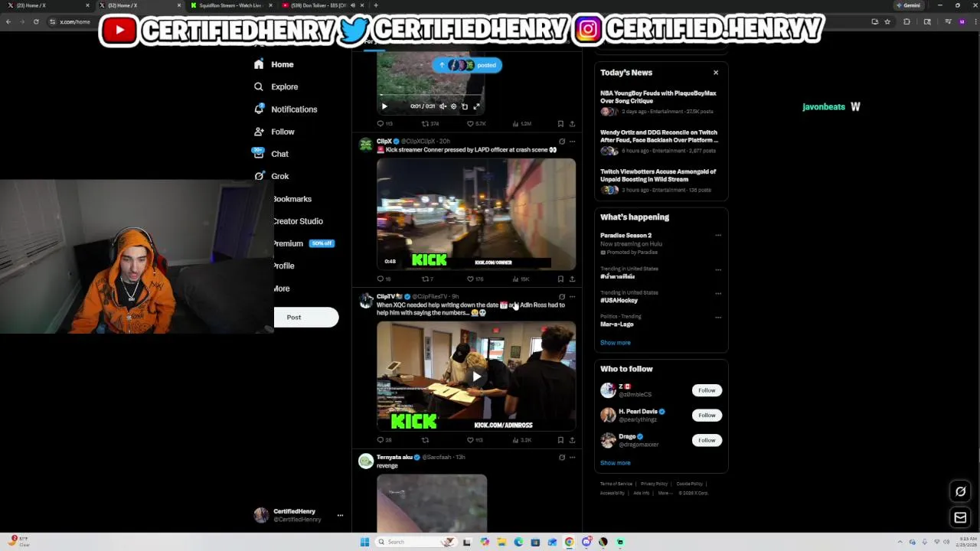Click the Chat envelope icon in sidebar
980x551 pixels.
(259, 154)
